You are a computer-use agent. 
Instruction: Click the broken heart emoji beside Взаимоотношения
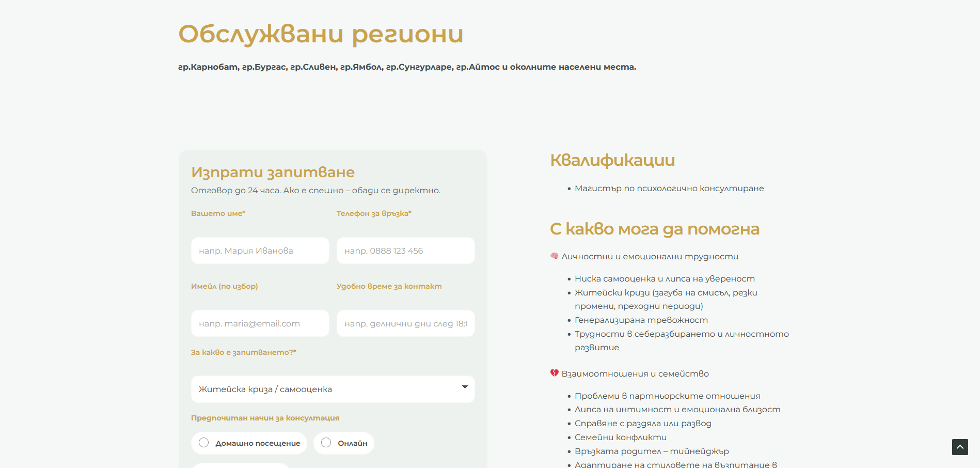point(555,373)
